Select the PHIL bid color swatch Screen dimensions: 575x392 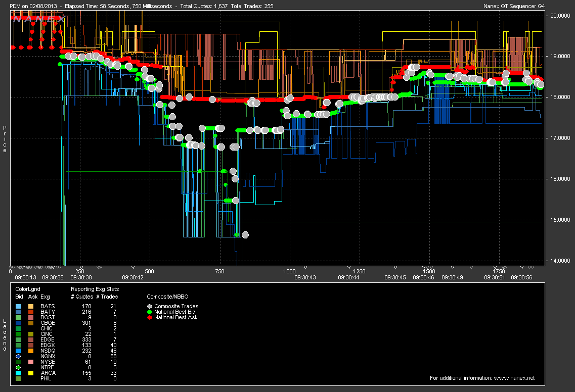(x=18, y=378)
